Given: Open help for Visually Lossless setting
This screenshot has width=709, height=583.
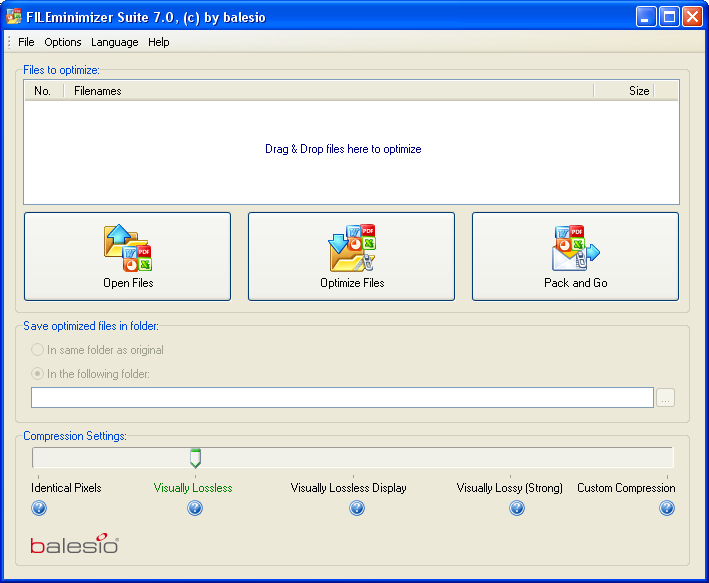Looking at the screenshot, I should pos(195,508).
